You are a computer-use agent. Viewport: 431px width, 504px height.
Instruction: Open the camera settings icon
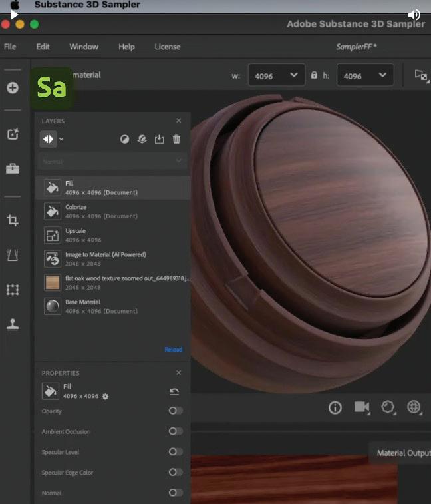coord(362,407)
